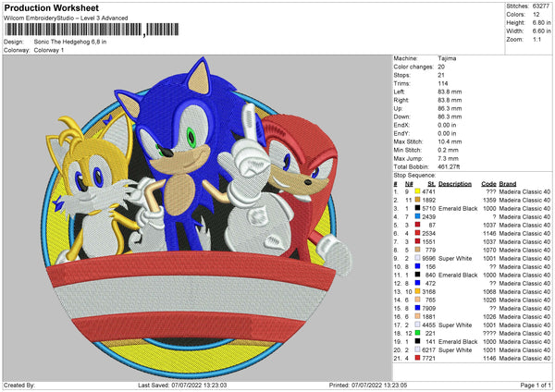Pick the white swatch in stop row 9596

tap(417, 258)
